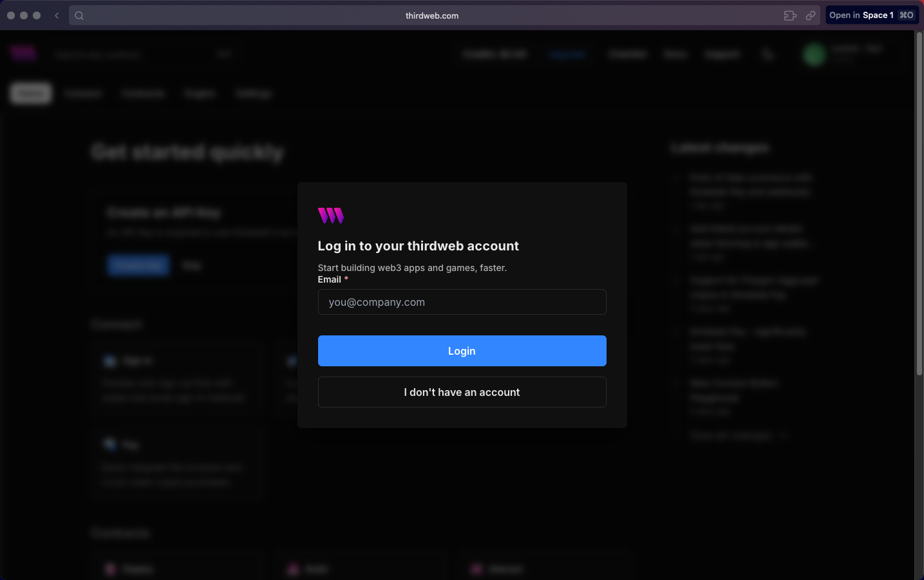
Task: Click Open in Space 1 button
Action: pyautogui.click(x=872, y=15)
